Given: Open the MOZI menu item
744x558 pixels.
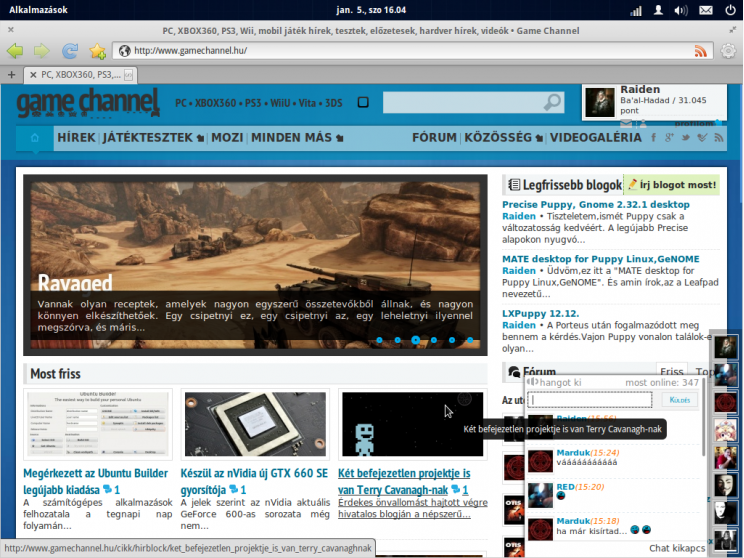Looking at the screenshot, I should pos(227,138).
